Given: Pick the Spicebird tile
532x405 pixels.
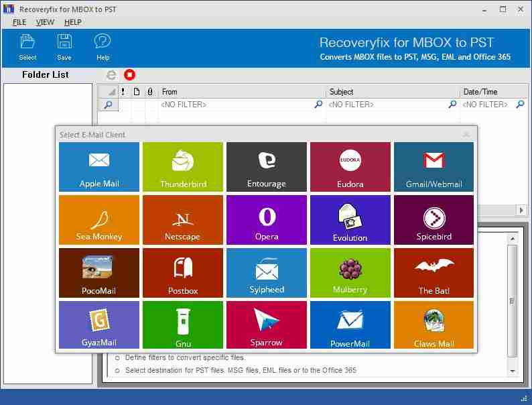Looking at the screenshot, I should (434, 220).
